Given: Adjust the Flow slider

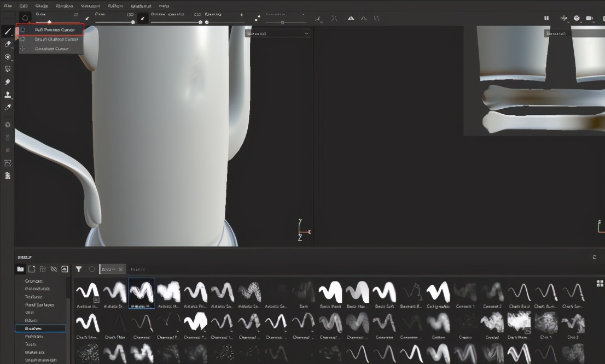Looking at the screenshot, I should pos(114,22).
